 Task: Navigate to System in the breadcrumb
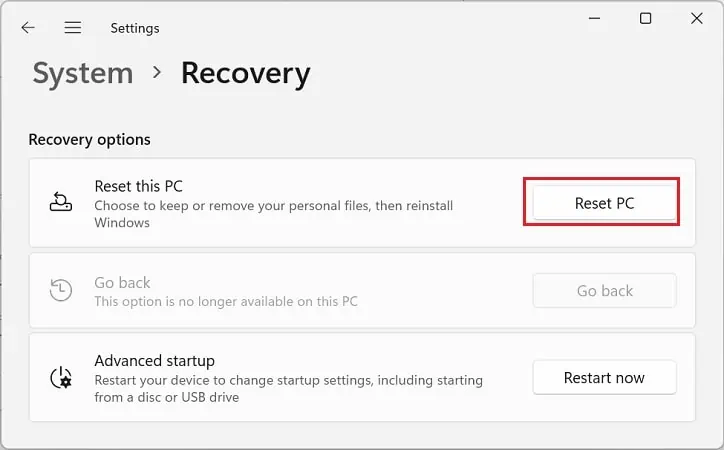(x=82, y=73)
